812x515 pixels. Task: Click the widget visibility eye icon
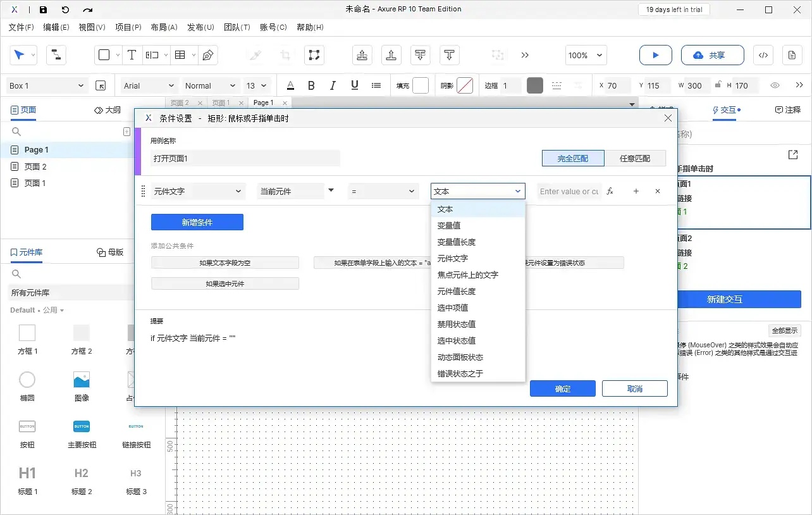(x=775, y=85)
